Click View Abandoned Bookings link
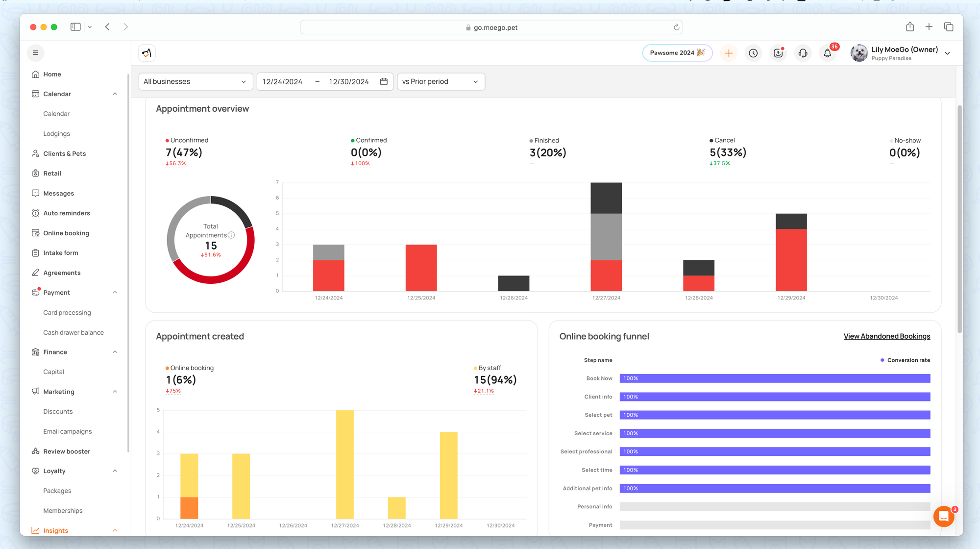 click(886, 336)
